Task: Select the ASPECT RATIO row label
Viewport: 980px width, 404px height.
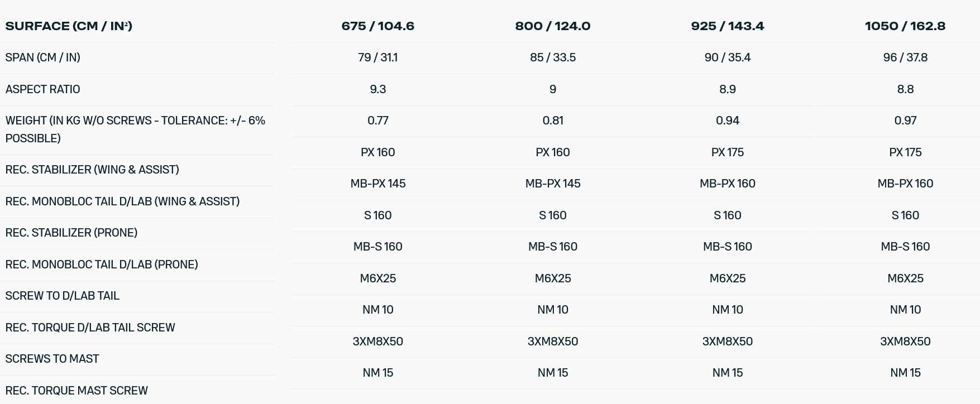Action: coord(43,89)
